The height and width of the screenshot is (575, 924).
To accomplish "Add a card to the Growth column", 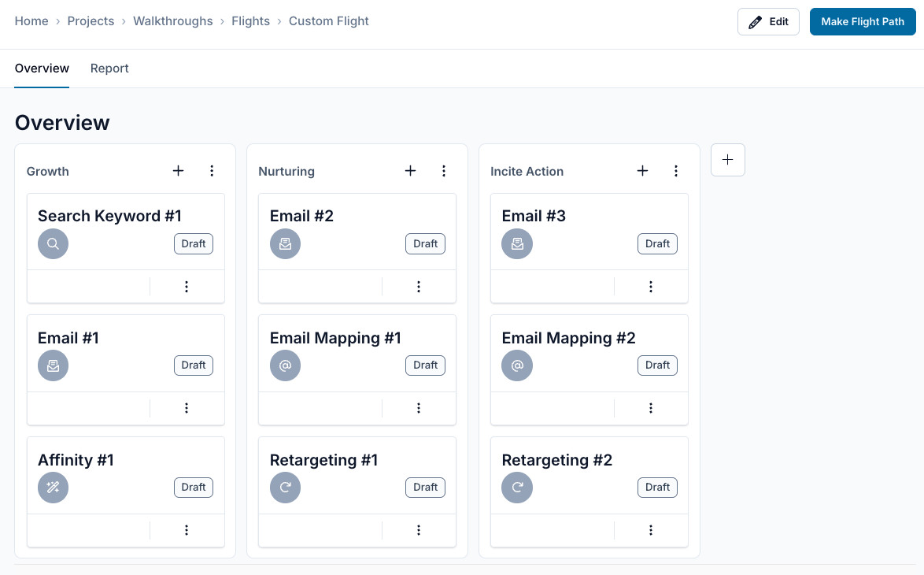I will click(x=178, y=171).
